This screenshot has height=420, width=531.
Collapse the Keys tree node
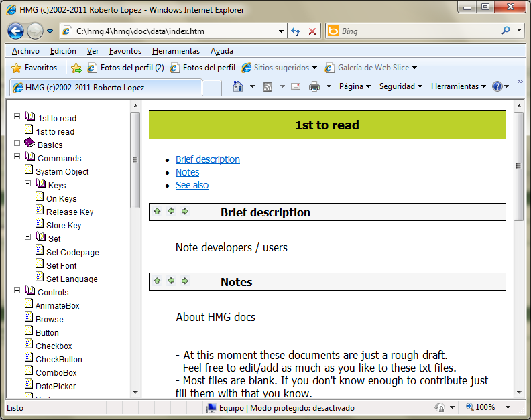point(27,183)
